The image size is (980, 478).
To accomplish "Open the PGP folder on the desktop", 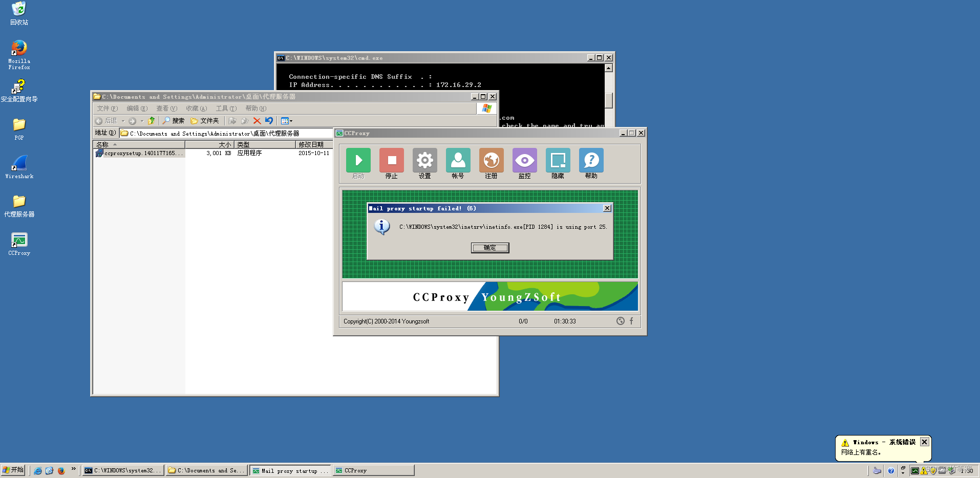I will point(19,129).
